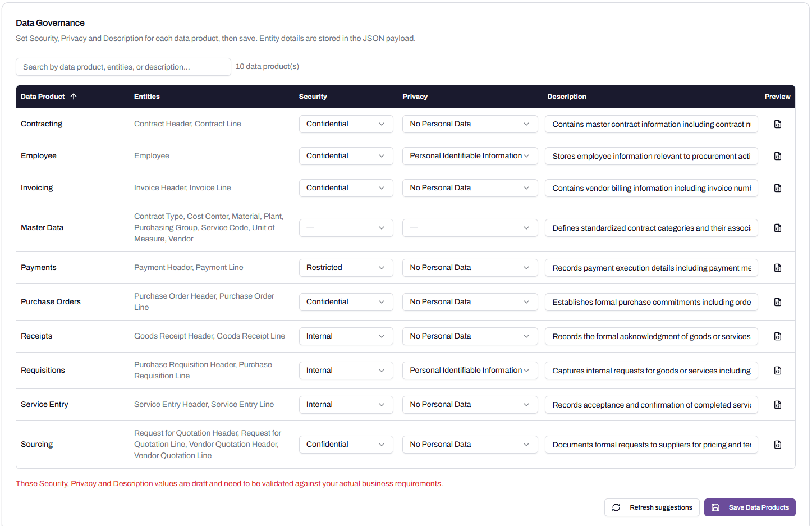The image size is (812, 526).
Task: Open Security dropdown for Service Entry
Action: tap(346, 405)
